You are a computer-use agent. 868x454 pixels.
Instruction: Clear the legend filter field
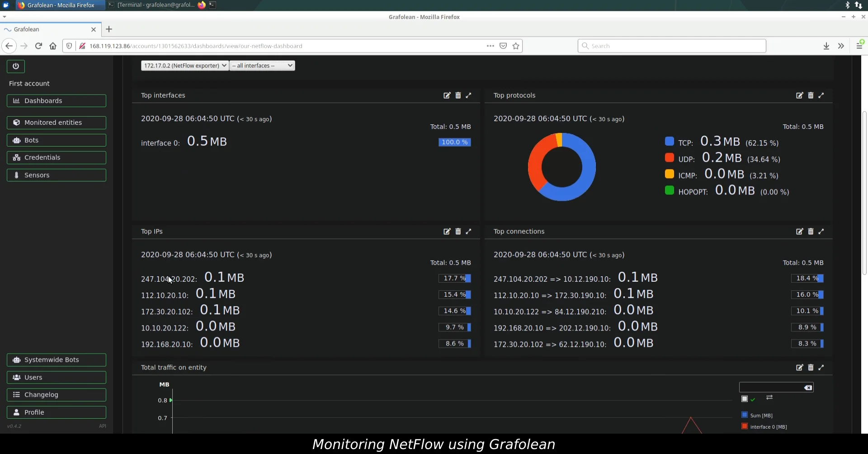[x=808, y=388]
